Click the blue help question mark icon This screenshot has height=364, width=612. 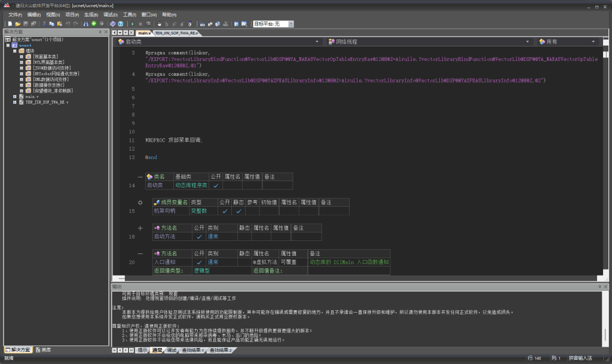coord(120,24)
